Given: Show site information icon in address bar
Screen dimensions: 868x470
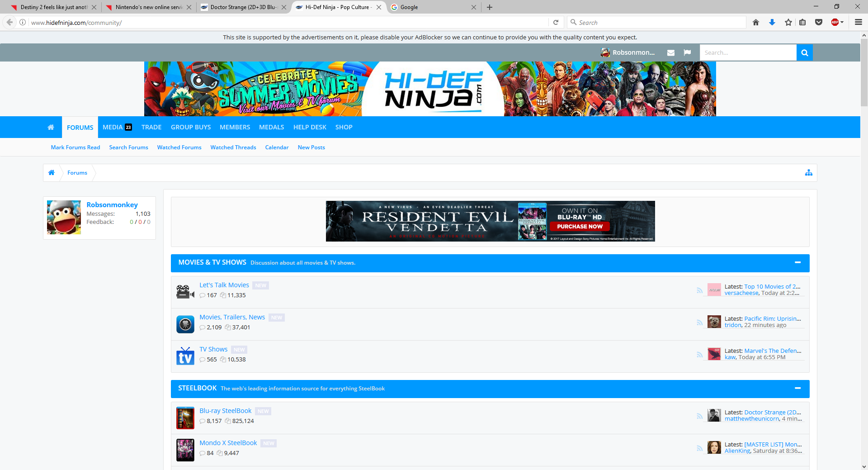Looking at the screenshot, I should pos(23,22).
